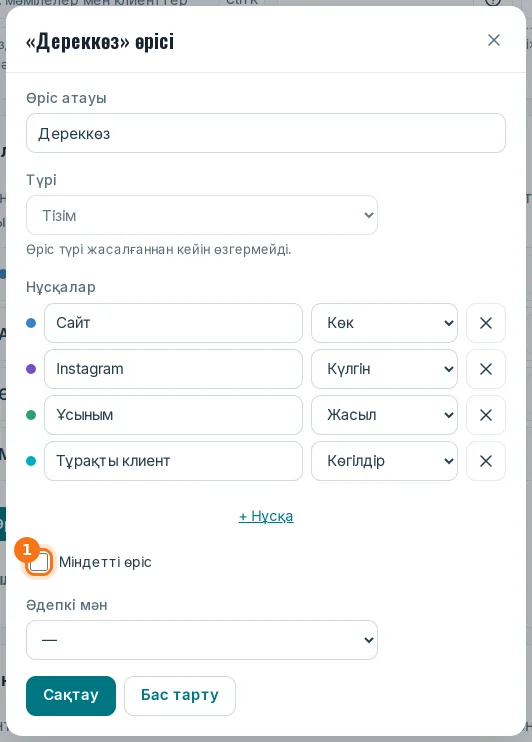Edit the Instagram option text field

coord(173,369)
